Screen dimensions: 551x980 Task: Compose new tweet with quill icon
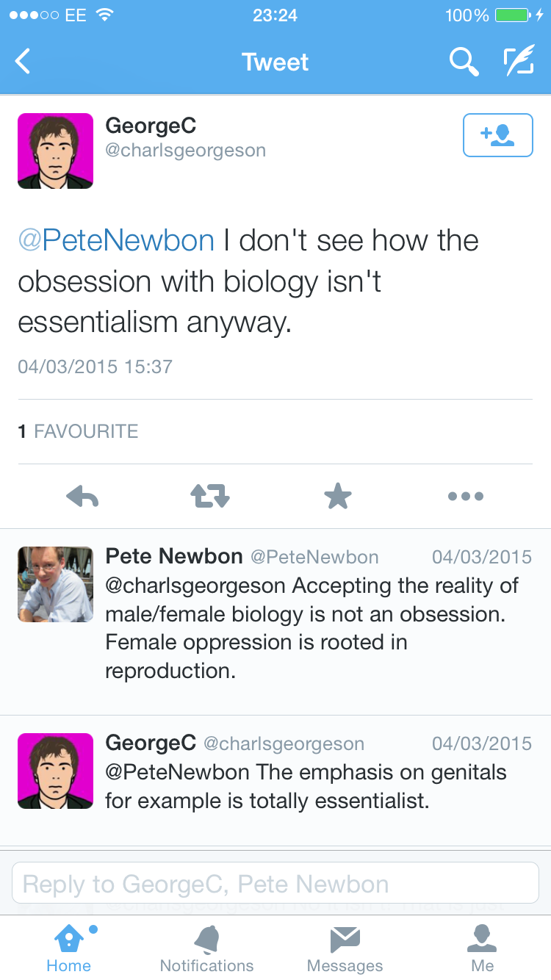point(519,62)
